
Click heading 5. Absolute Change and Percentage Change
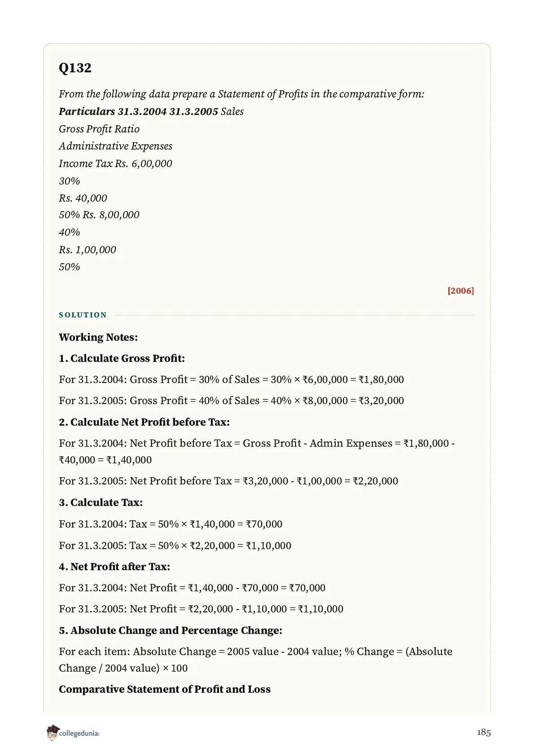171,630
